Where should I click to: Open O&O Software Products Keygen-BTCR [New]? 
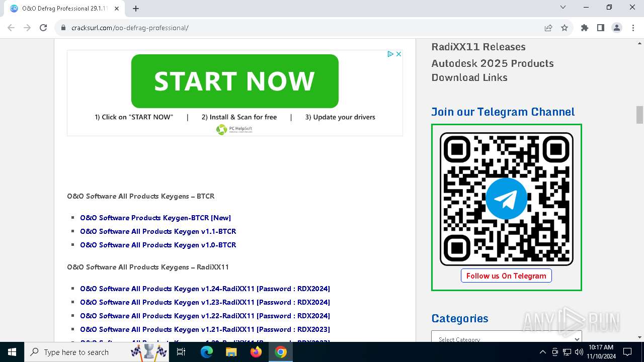pos(155,218)
